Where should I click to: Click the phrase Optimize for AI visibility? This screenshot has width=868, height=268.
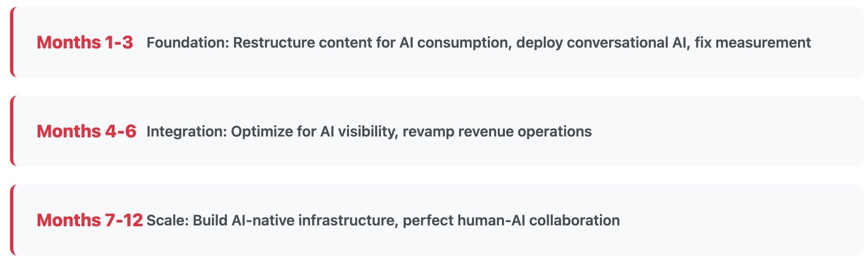(312, 131)
